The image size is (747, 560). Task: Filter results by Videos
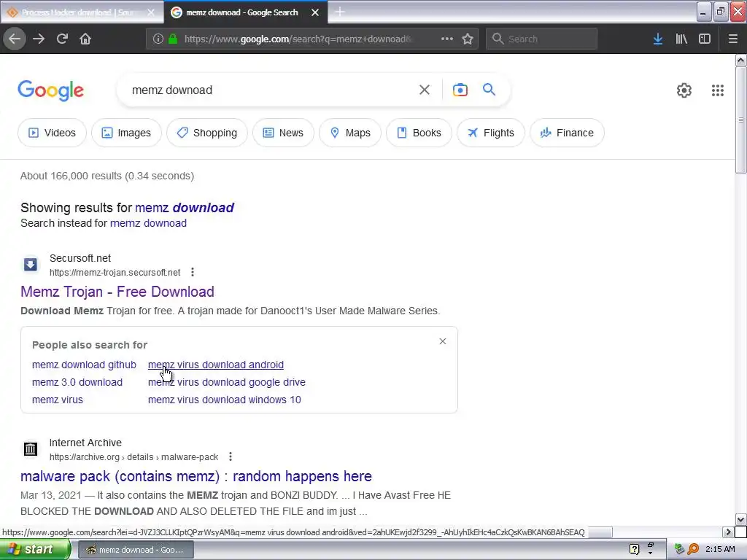point(52,133)
